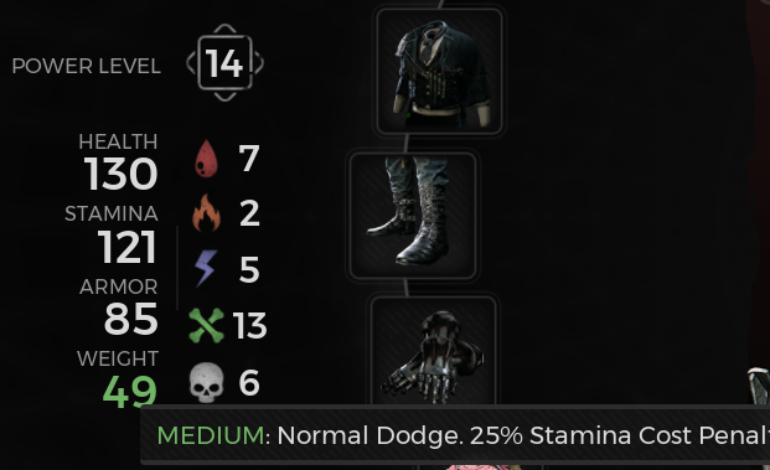Click the bleed resistance value 7
The image size is (770, 470).
click(x=249, y=158)
